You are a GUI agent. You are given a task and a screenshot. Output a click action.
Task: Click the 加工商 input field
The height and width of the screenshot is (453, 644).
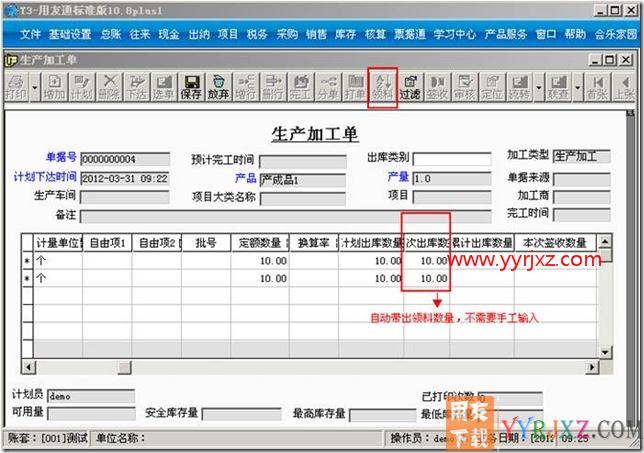pyautogui.click(x=582, y=197)
